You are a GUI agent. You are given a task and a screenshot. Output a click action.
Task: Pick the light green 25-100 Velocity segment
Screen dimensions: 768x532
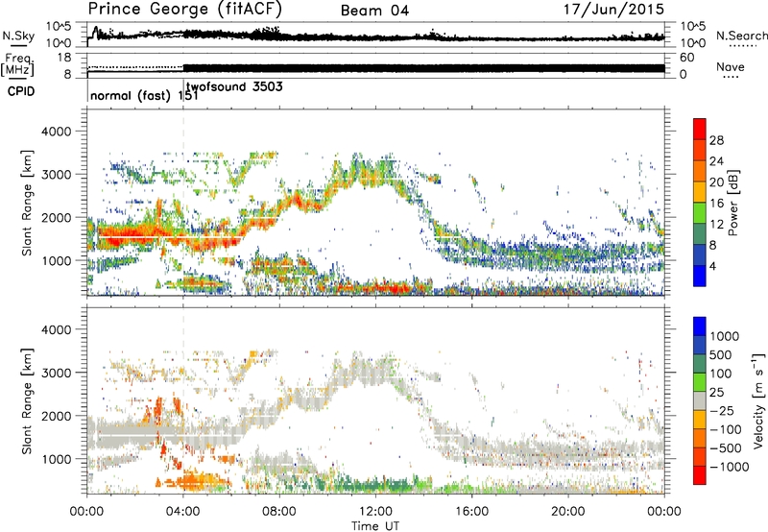click(700, 382)
